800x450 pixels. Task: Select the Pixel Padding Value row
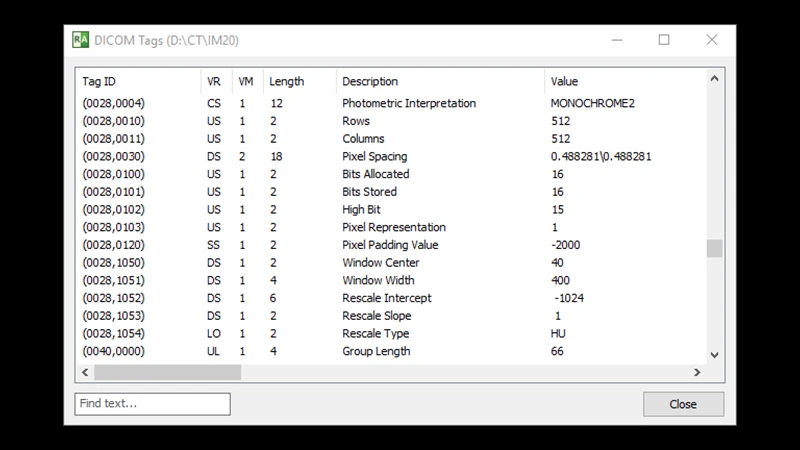390,245
